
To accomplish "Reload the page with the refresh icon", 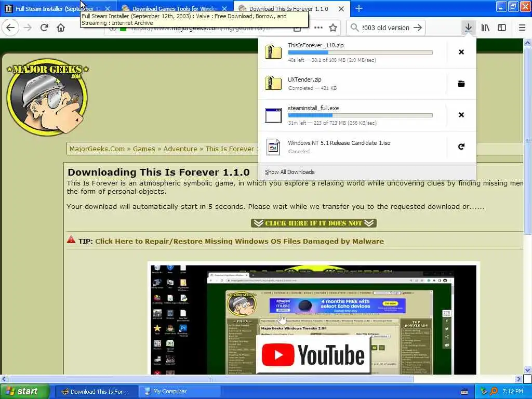I will coord(44,28).
